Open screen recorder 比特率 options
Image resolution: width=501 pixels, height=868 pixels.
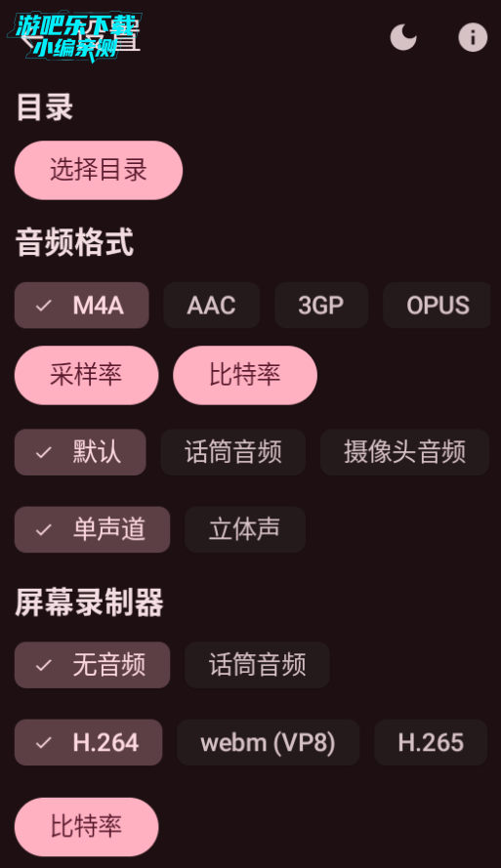(86, 827)
